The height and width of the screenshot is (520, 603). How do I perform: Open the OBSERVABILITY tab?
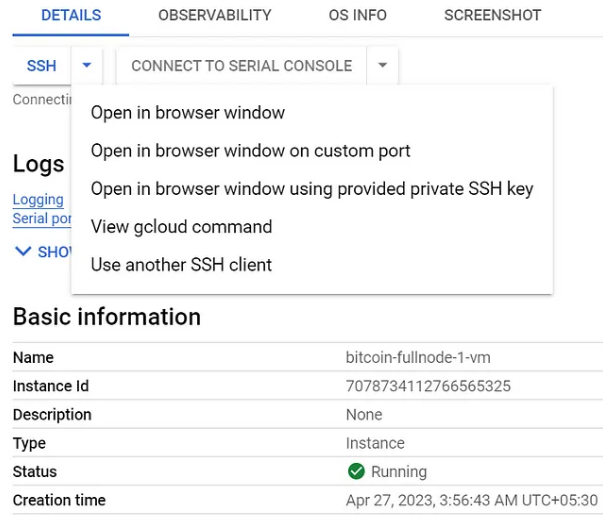[x=215, y=15]
